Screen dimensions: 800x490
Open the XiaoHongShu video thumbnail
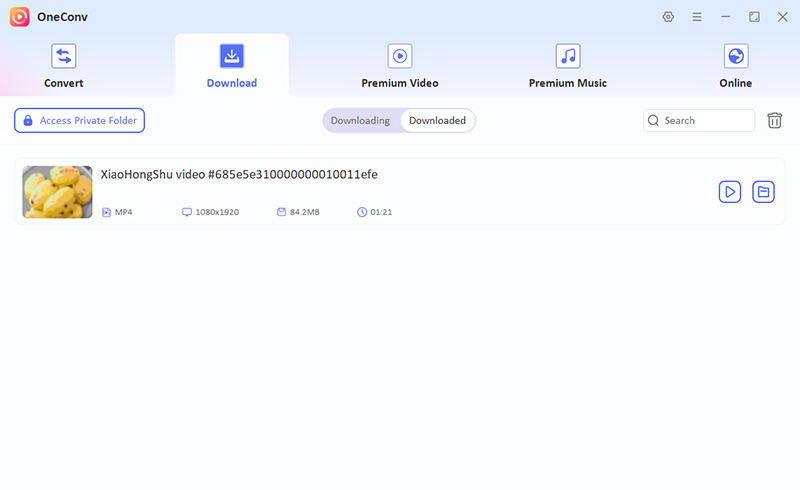58,192
